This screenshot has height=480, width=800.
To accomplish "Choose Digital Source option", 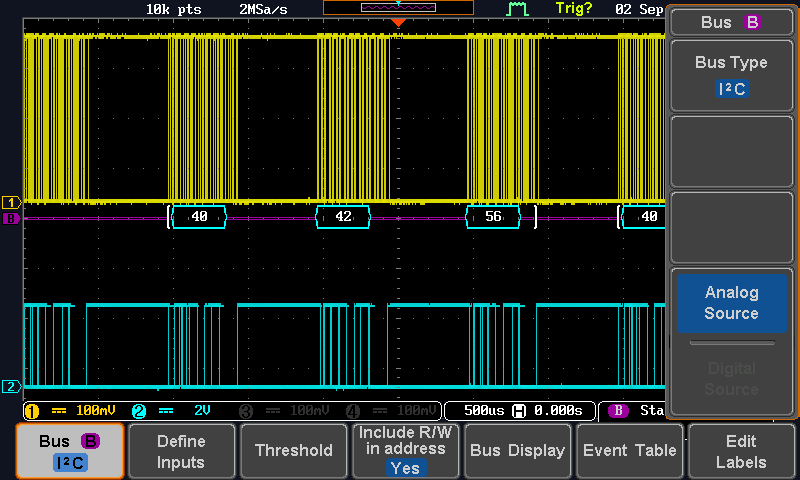I will pos(731,378).
